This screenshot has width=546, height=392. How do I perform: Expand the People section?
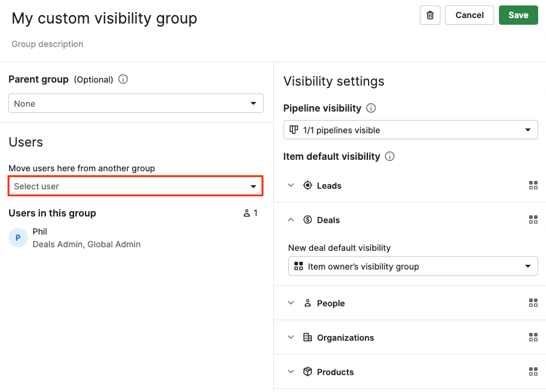point(291,303)
